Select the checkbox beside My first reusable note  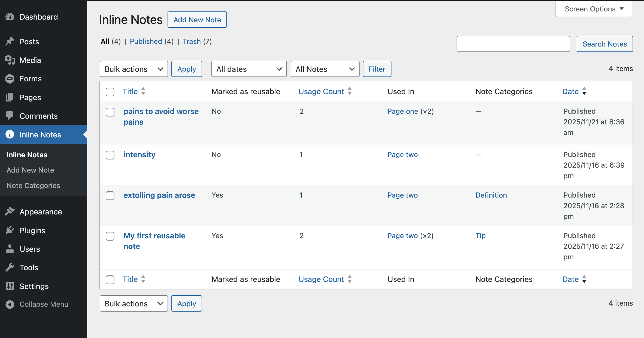pos(110,236)
